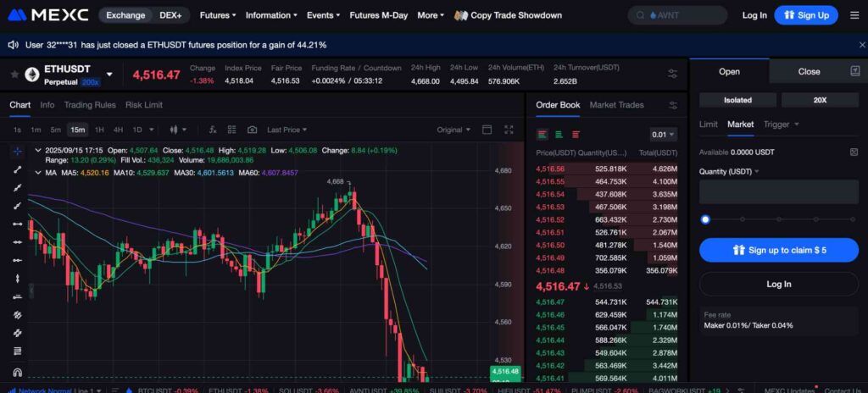This screenshot has height=393, width=868.
Task: Select the Fibonacci lines tool in sidebar
Action: tap(17, 351)
